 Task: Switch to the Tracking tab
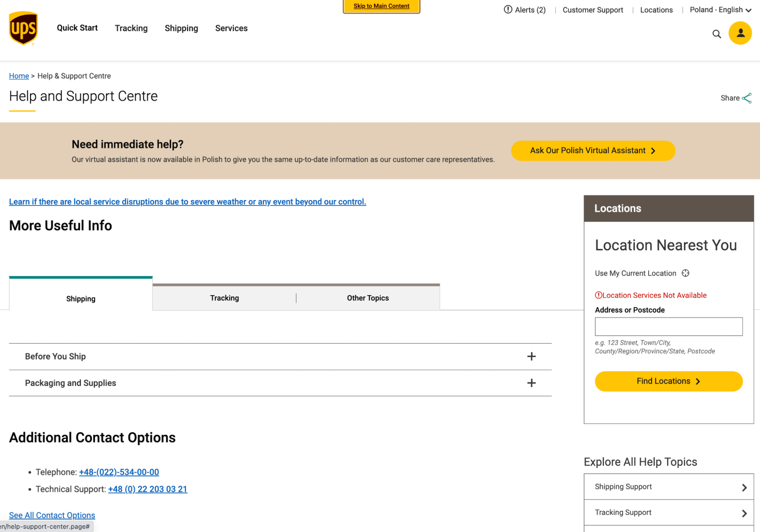click(x=224, y=298)
